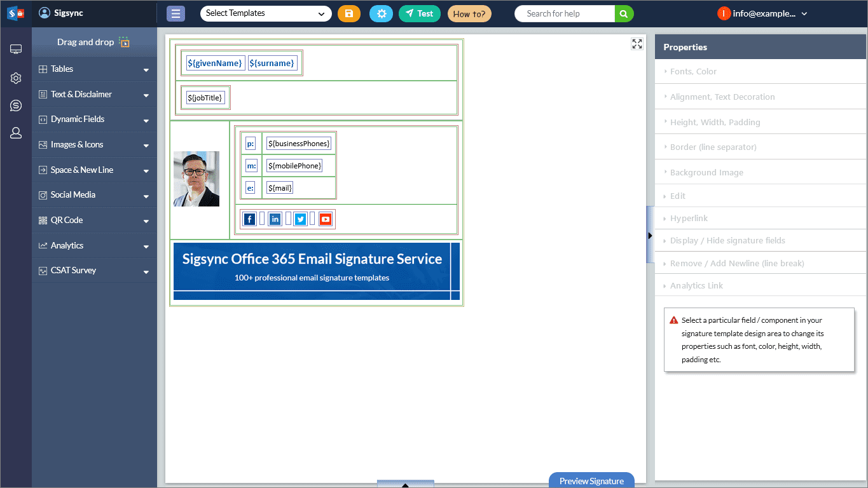Open the Border (line separator) section

point(713,147)
